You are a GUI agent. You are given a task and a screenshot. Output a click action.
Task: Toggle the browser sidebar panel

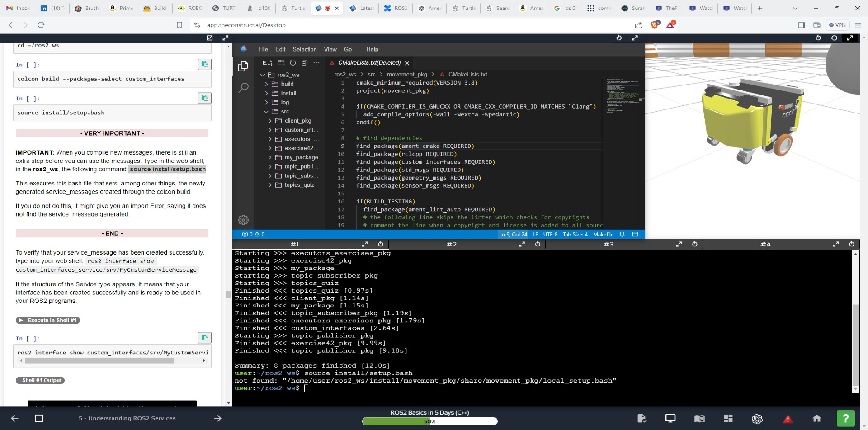(801, 25)
